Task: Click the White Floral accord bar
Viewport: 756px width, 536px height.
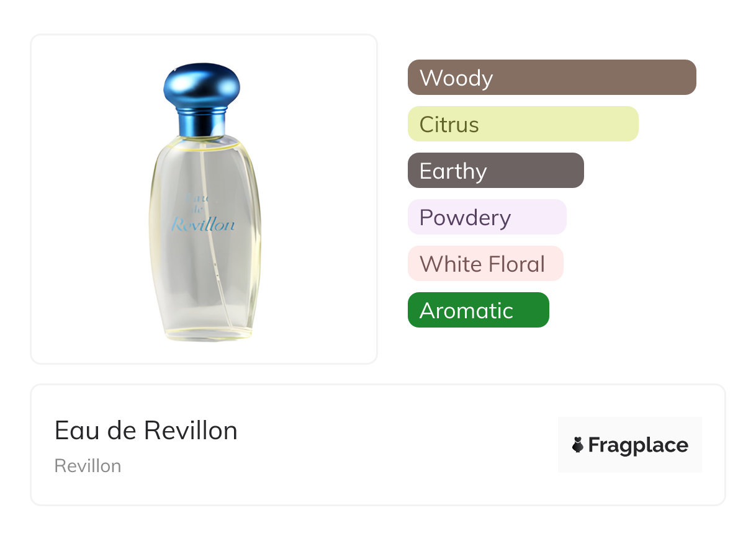Action: (485, 264)
